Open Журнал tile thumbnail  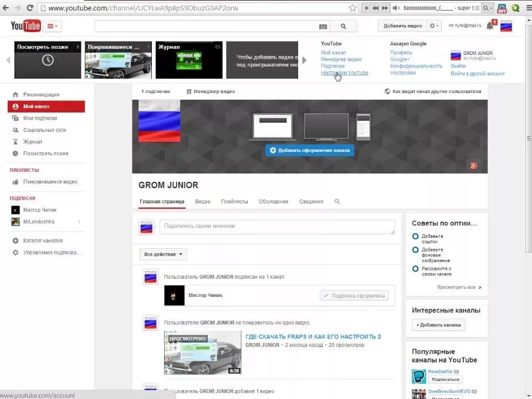189,60
